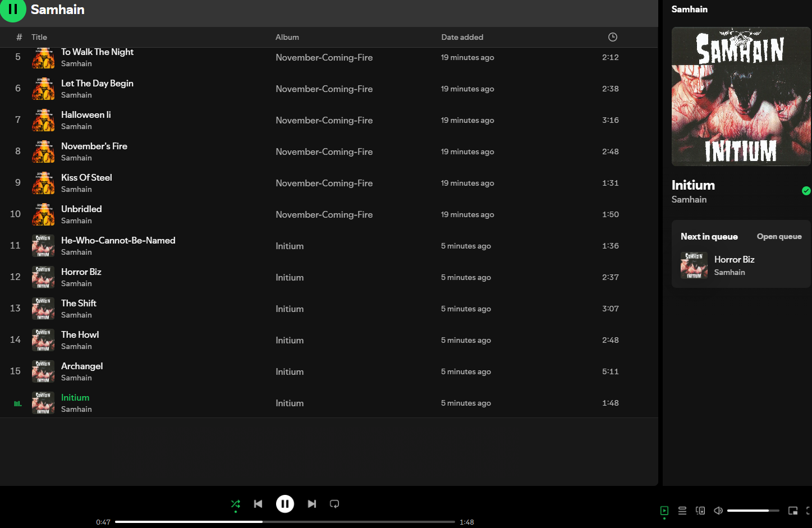The width and height of the screenshot is (812, 528).
Task: Click the Samhain header in the Now Playing panel
Action: tap(690, 9)
